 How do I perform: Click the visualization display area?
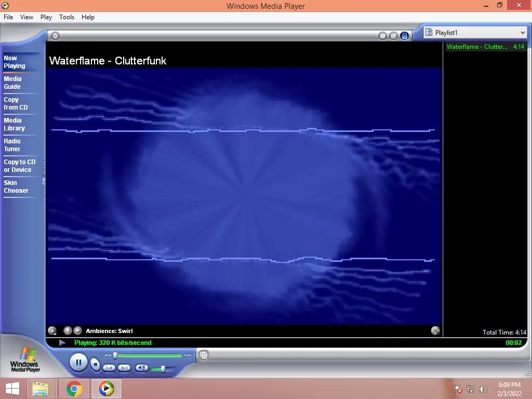coord(244,196)
